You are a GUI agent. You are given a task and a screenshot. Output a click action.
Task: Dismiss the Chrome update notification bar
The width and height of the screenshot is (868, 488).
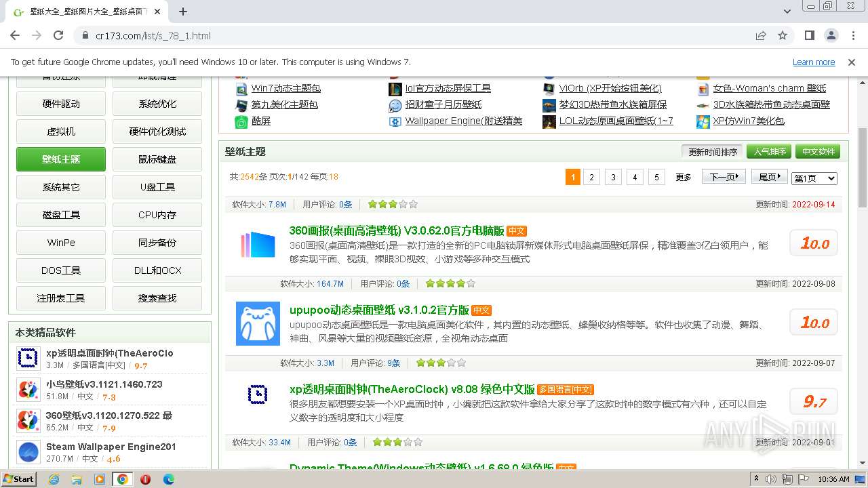852,62
